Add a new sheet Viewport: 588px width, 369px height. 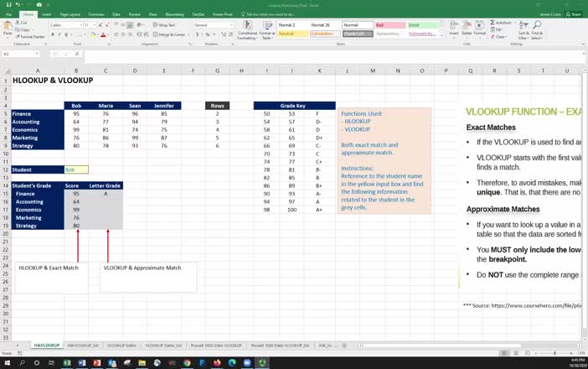pos(344,346)
